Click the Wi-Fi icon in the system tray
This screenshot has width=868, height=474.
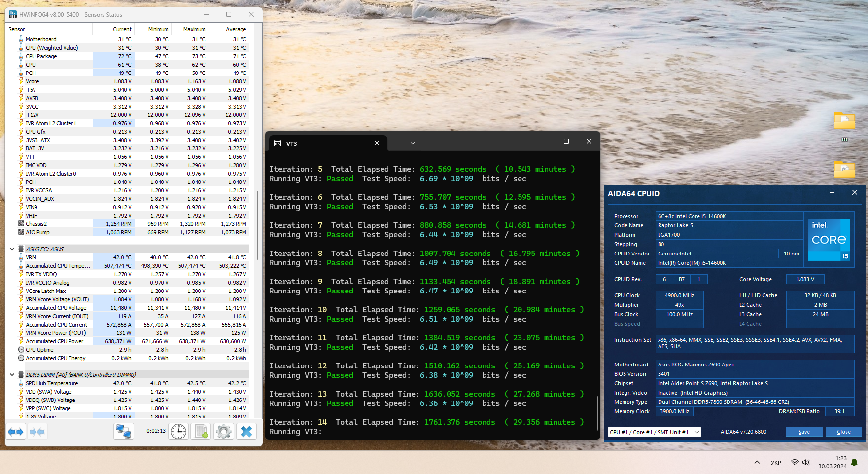[795, 462]
